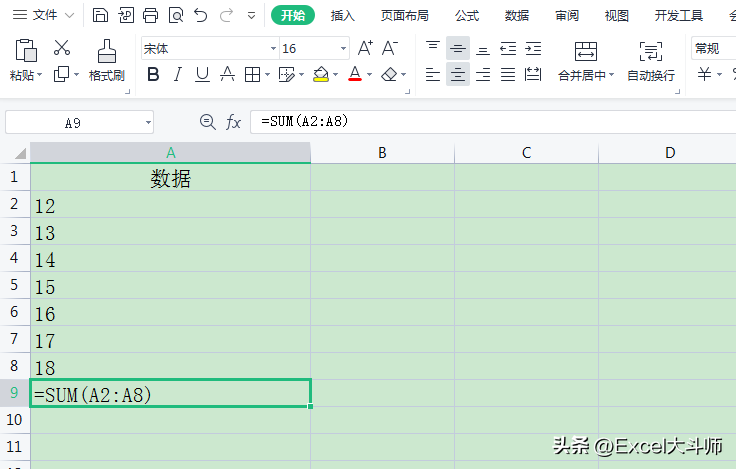Select row 9 header
The image size is (736, 469).
coord(15,392)
